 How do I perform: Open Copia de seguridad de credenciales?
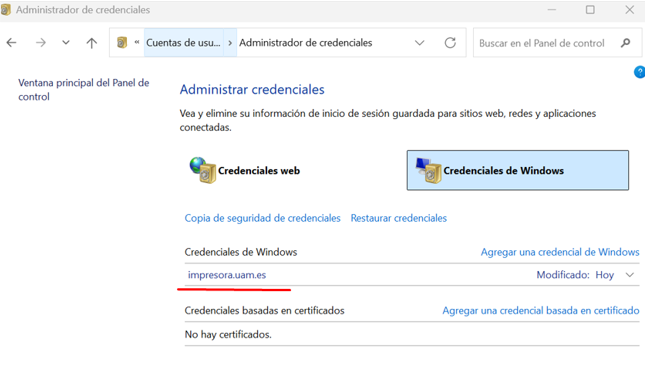[262, 218]
